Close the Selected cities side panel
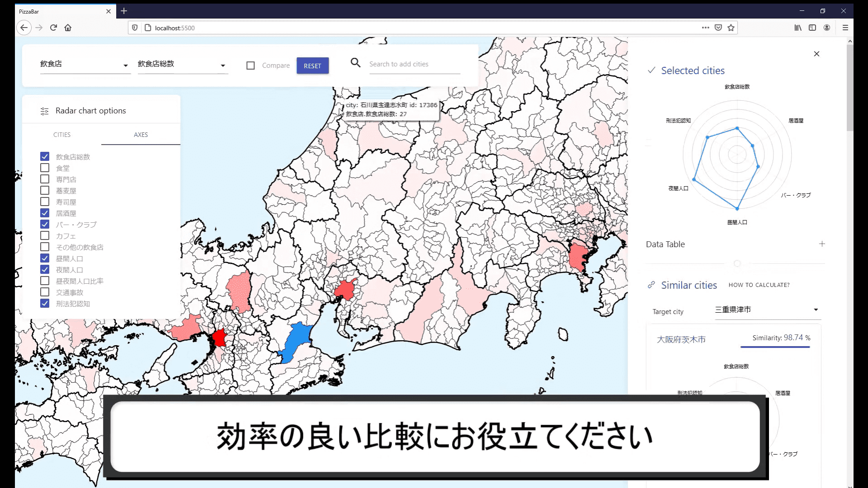868x488 pixels. click(x=816, y=54)
